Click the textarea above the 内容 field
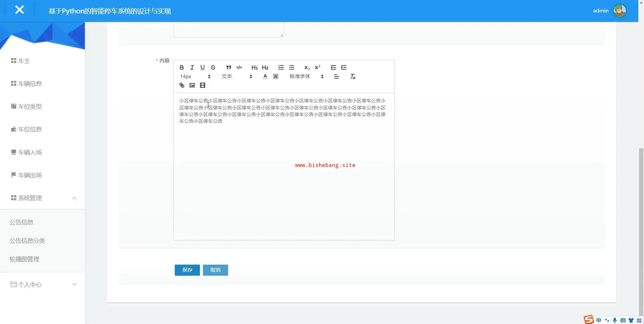Viewport: 644px width, 324px height. 228,30
